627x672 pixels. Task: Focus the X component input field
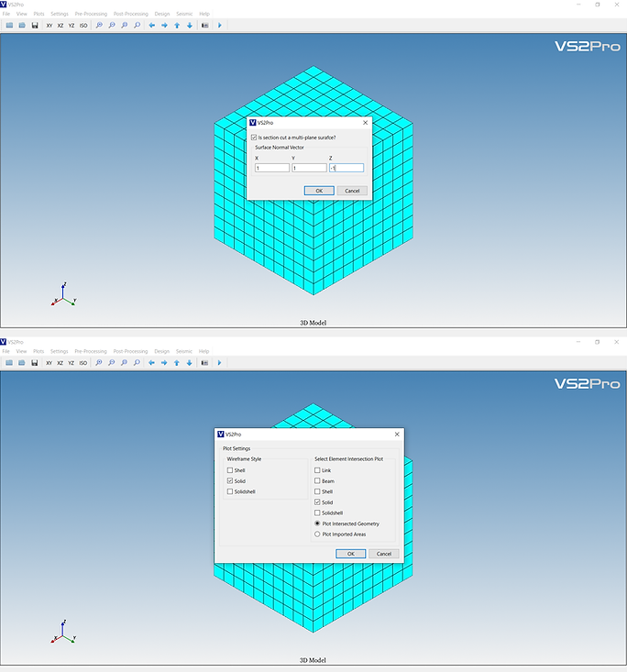coord(272,168)
